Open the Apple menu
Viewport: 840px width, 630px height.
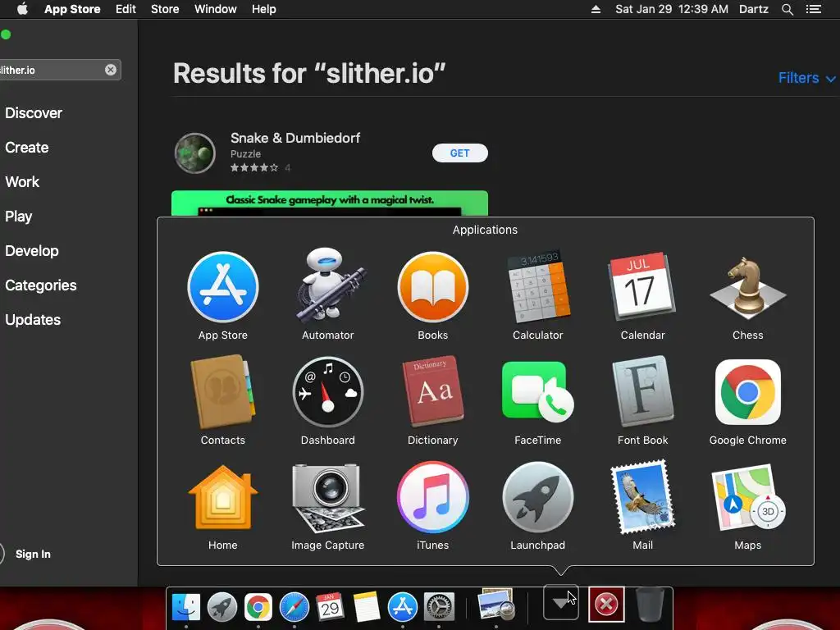[x=22, y=9]
